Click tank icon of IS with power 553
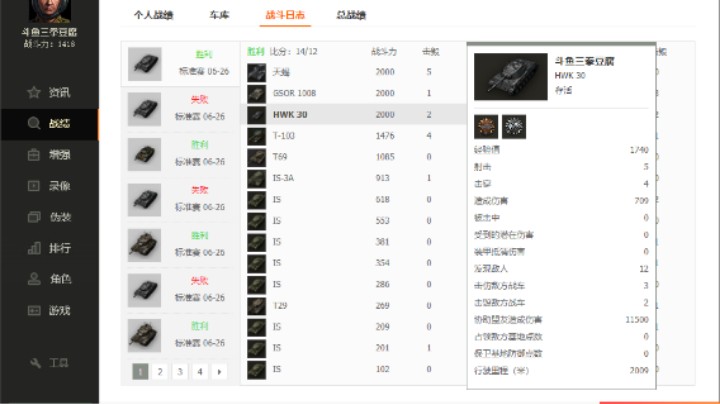The image size is (720, 404). 256,221
